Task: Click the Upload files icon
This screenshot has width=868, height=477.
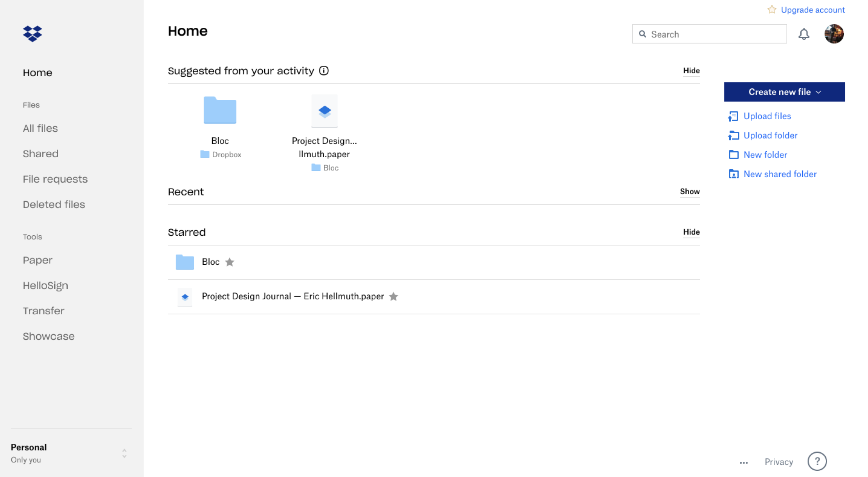Action: [733, 116]
